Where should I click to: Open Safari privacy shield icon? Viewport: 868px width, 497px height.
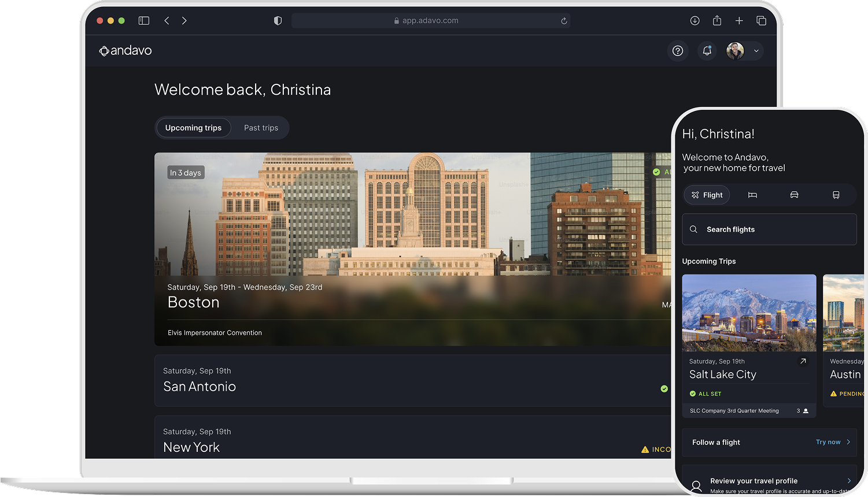278,21
